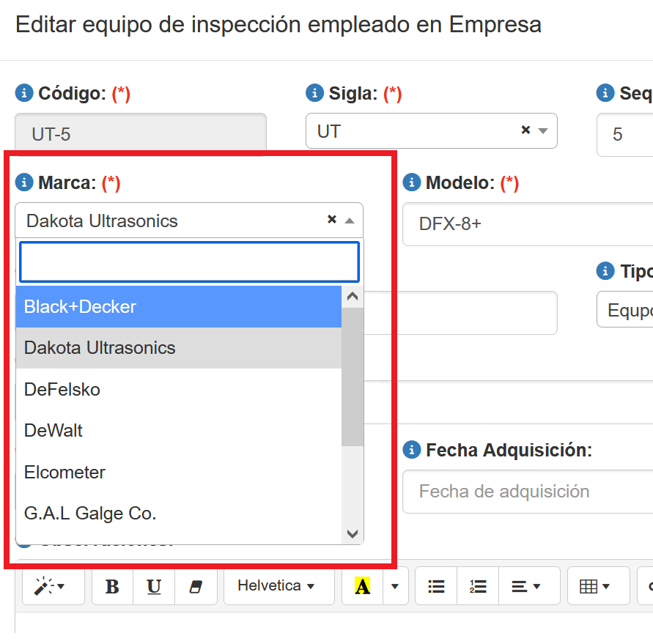Viewport: 653px width, 644px height.
Task: Insert an unordered bullet list
Action: (436, 586)
